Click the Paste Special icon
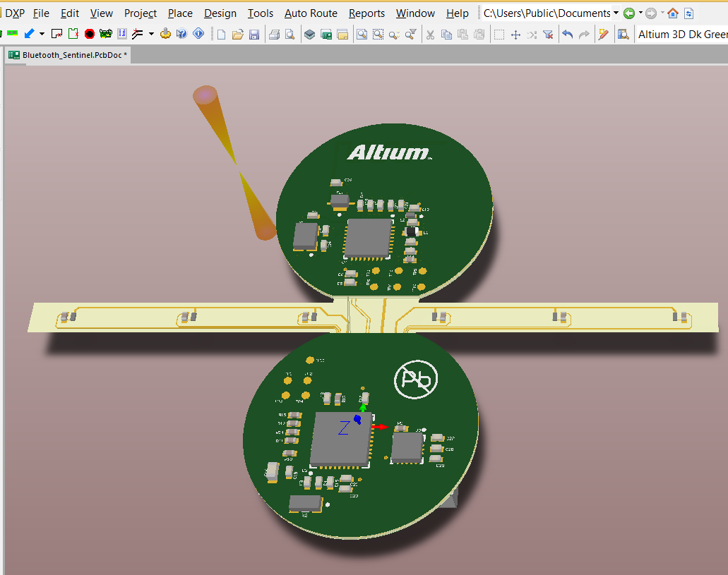This screenshot has height=575, width=728. tap(479, 35)
